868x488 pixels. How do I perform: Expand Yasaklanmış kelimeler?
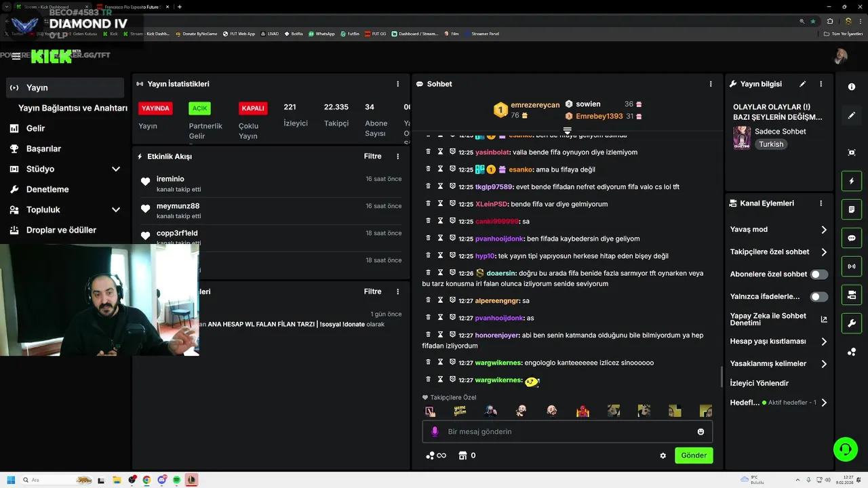(823, 364)
